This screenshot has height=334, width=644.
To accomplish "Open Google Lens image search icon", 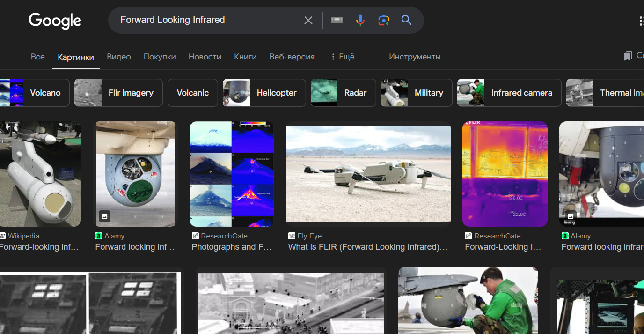I will pyautogui.click(x=383, y=20).
